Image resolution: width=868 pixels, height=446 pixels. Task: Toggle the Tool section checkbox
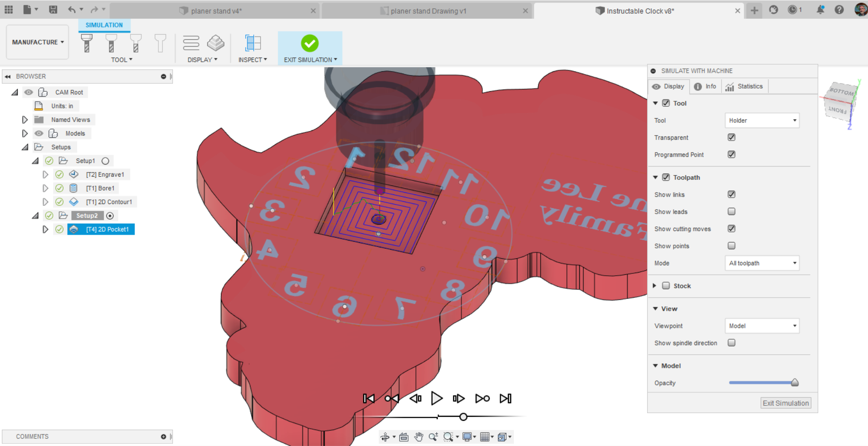point(666,103)
